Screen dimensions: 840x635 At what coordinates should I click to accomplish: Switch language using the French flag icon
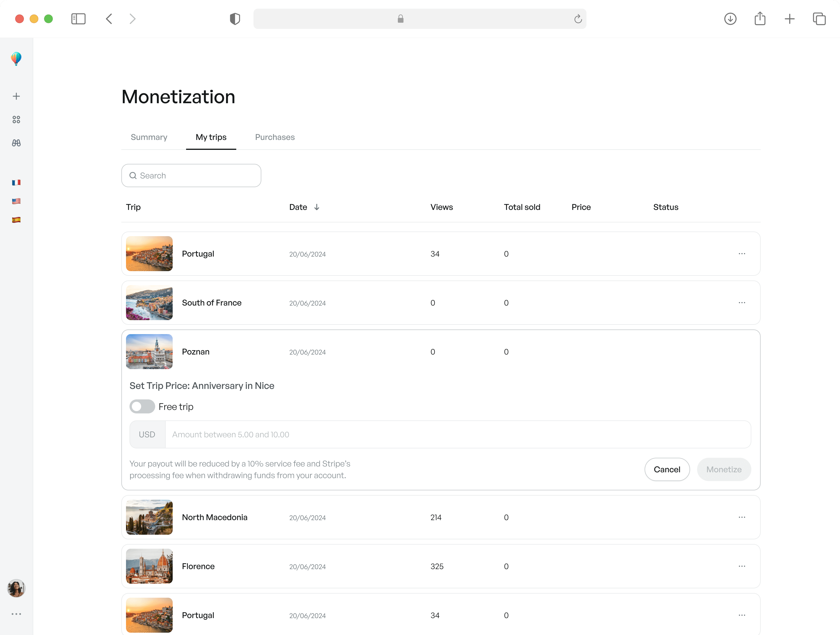[16, 183]
